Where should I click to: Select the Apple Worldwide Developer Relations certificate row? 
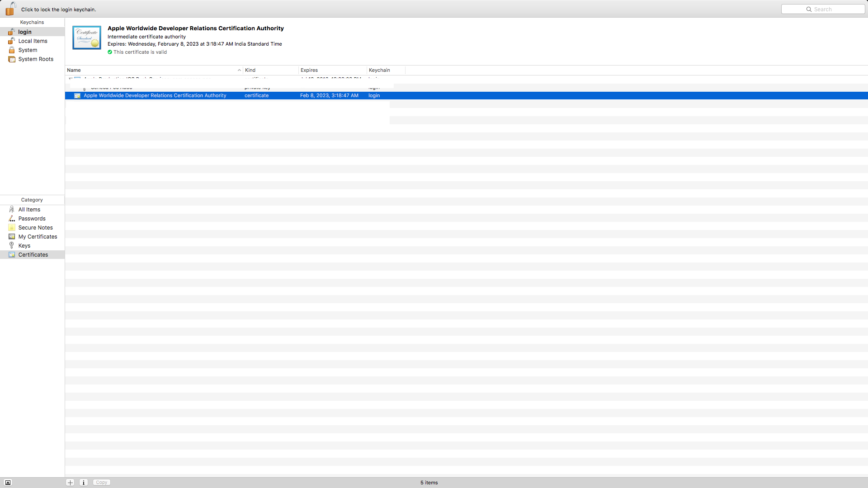click(x=155, y=96)
